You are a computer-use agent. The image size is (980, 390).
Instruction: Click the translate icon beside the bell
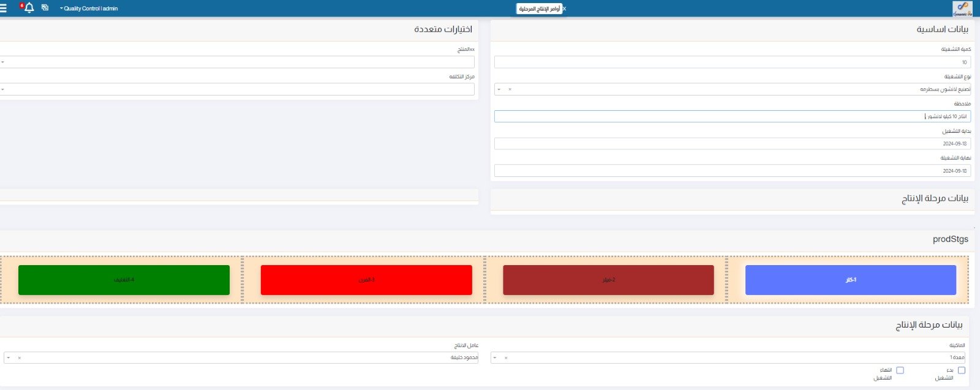(x=45, y=8)
